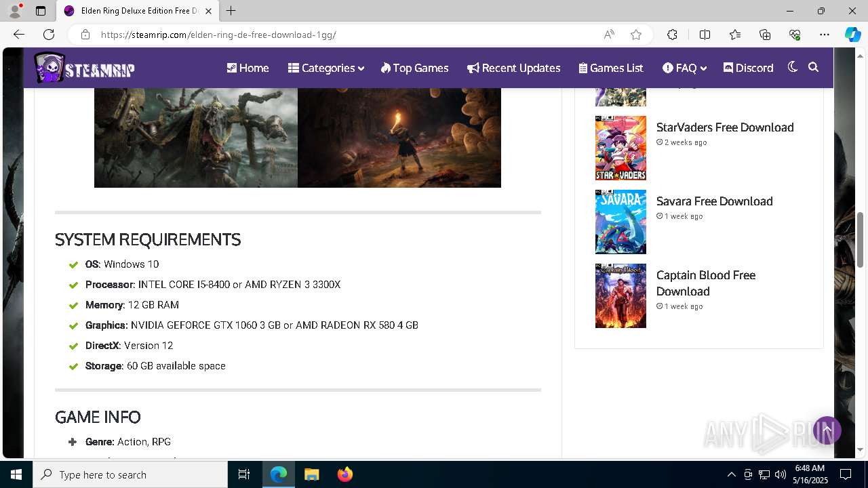
Task: Click the Read aloud icon
Action: (x=609, y=35)
